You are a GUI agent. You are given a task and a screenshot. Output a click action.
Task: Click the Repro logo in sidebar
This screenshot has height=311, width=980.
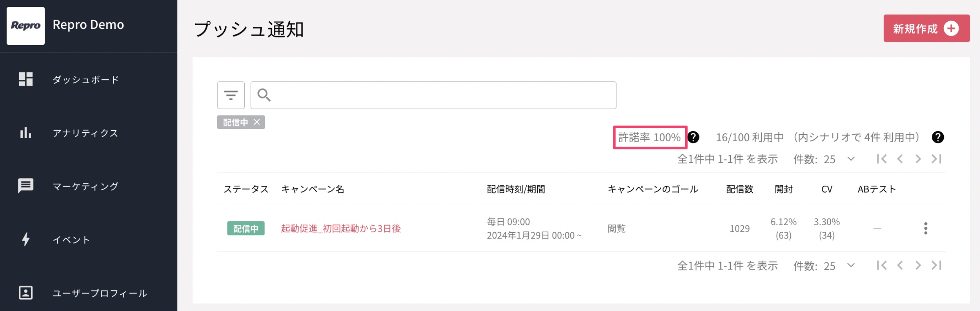(26, 26)
